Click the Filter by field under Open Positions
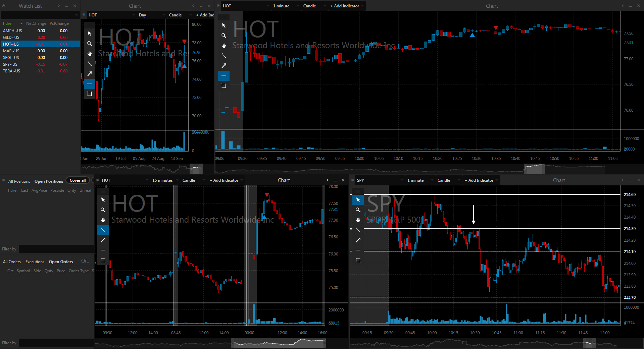Image resolution: width=644 pixels, height=349 pixels. coord(56,249)
